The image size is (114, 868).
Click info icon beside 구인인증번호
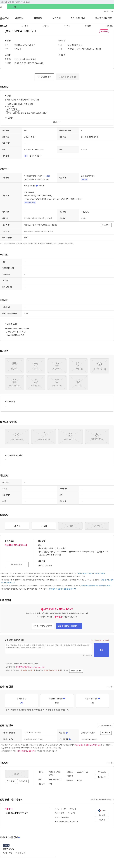coord(70,739)
